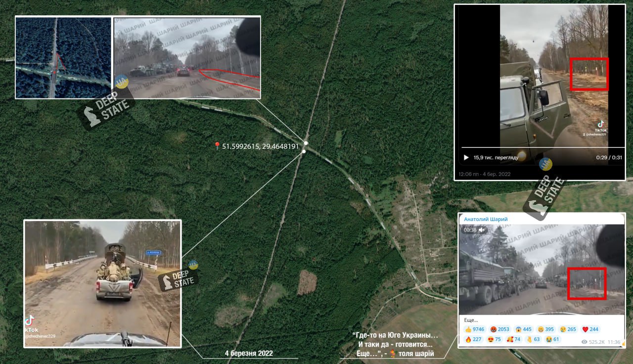Play the video in the top-right tweet
This screenshot has height=364, width=633.
(466, 157)
